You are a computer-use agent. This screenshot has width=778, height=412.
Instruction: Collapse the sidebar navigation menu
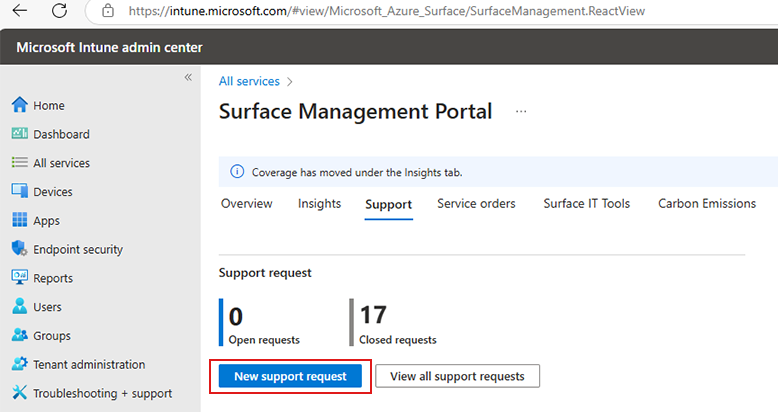(188, 78)
